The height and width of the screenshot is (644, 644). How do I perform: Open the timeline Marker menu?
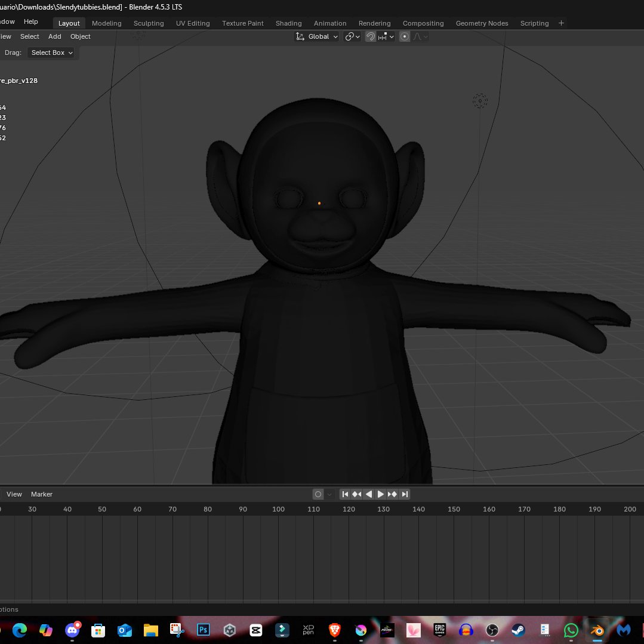coord(42,494)
